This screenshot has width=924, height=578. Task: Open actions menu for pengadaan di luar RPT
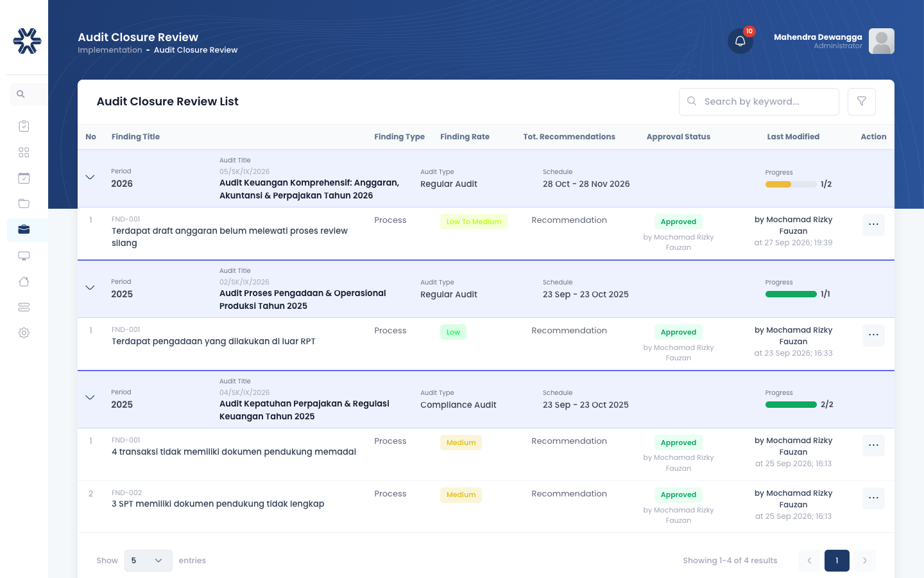[873, 335]
